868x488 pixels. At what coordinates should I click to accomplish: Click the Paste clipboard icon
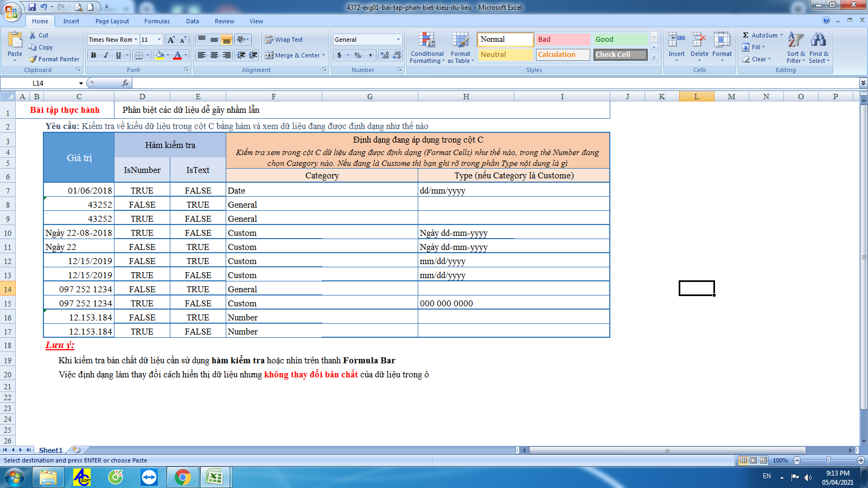(15, 41)
